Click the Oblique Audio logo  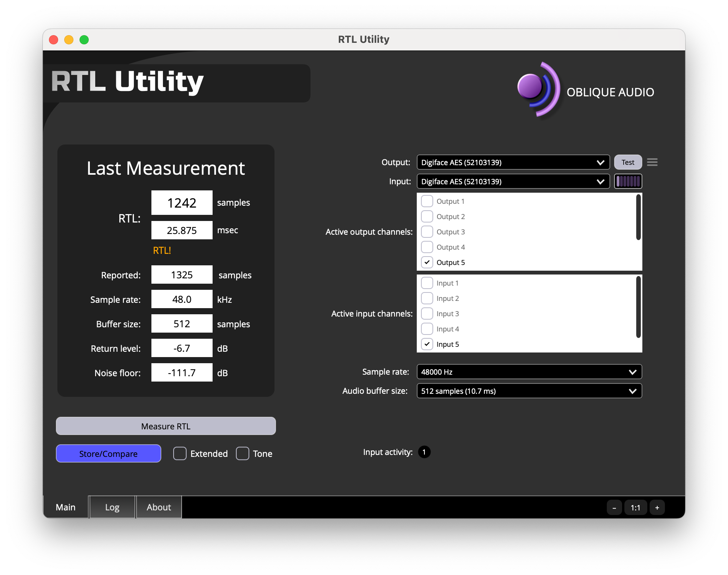pos(538,89)
